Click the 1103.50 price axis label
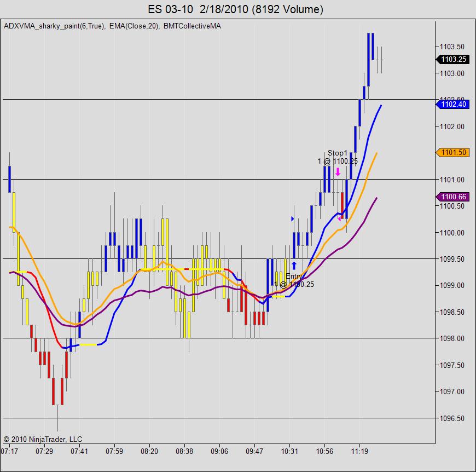This screenshot has height=472, width=476. 452,47
